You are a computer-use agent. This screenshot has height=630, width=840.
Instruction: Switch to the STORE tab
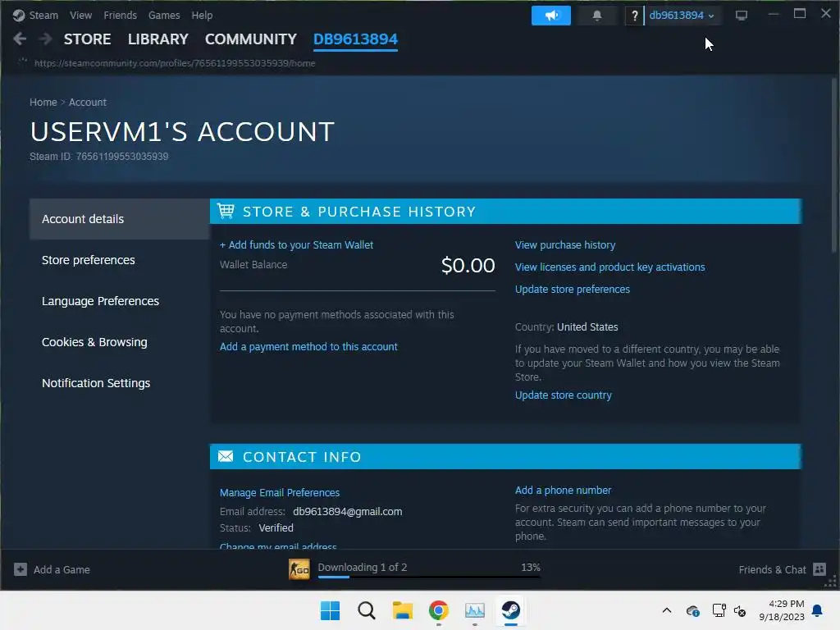pyautogui.click(x=87, y=39)
